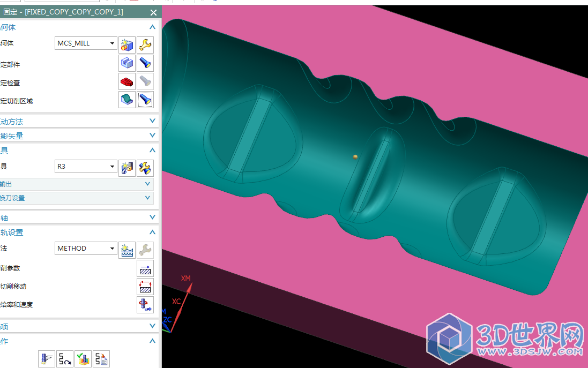
Task: Replay tool path icon
Action: coord(65,359)
